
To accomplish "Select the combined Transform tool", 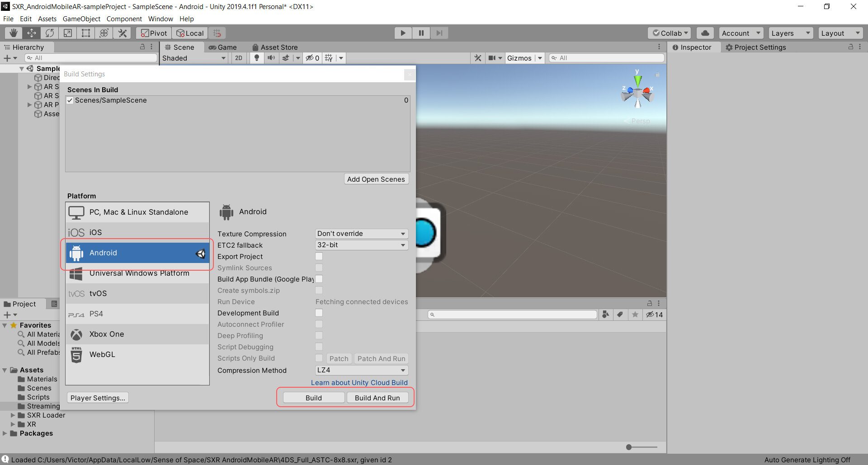I will tap(104, 33).
